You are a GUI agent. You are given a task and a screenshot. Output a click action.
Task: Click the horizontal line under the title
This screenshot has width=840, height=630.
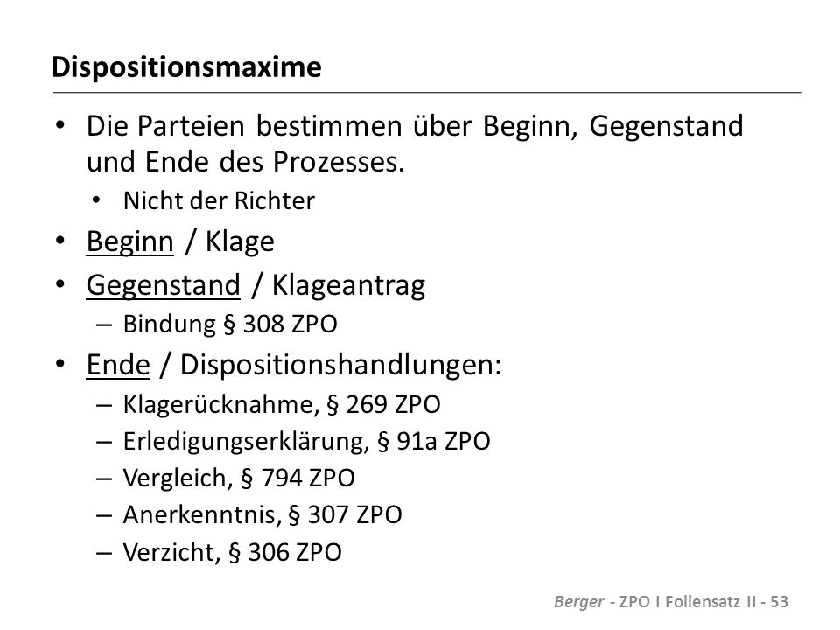click(426, 93)
